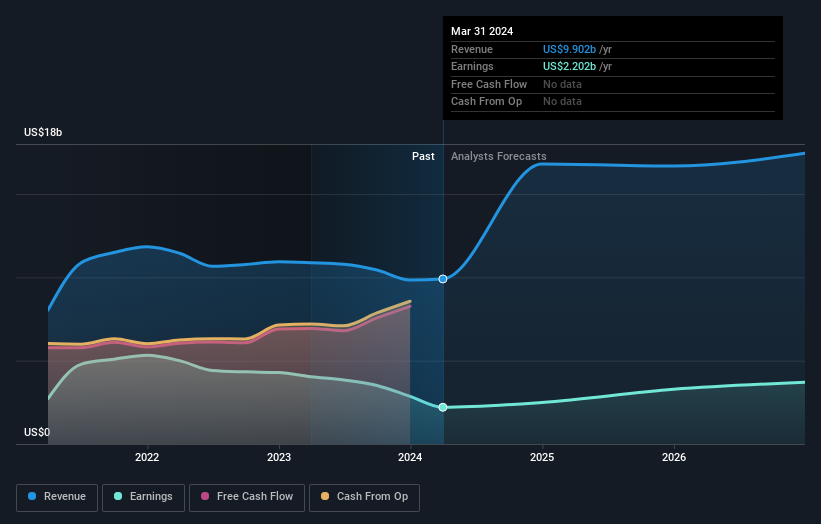The height and width of the screenshot is (524, 821).
Task: Click the Mar 31 2024 tooltip date
Action: (x=482, y=31)
